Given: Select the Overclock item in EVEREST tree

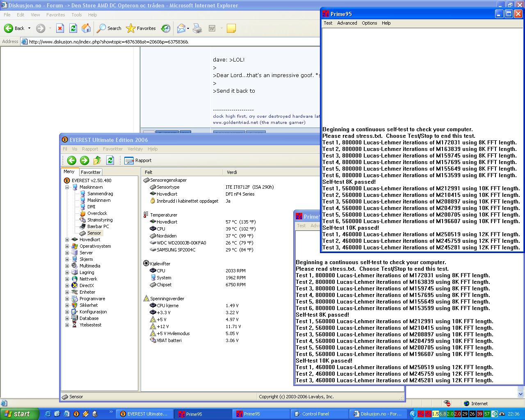Looking at the screenshot, I should click(97, 213).
